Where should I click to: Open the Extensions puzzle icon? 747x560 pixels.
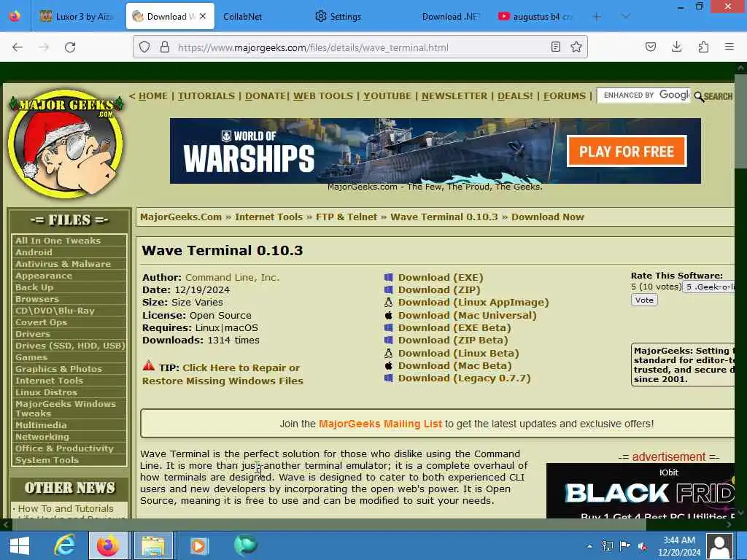[703, 47]
